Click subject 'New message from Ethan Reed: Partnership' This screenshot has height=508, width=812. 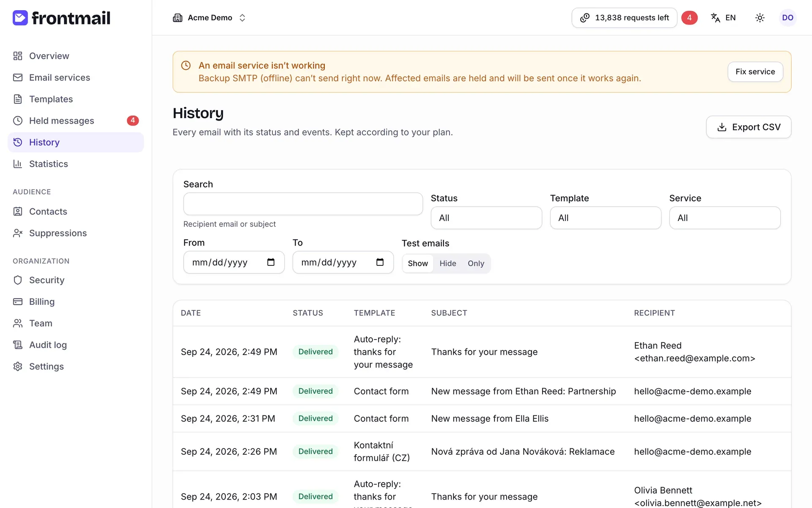pos(524,391)
